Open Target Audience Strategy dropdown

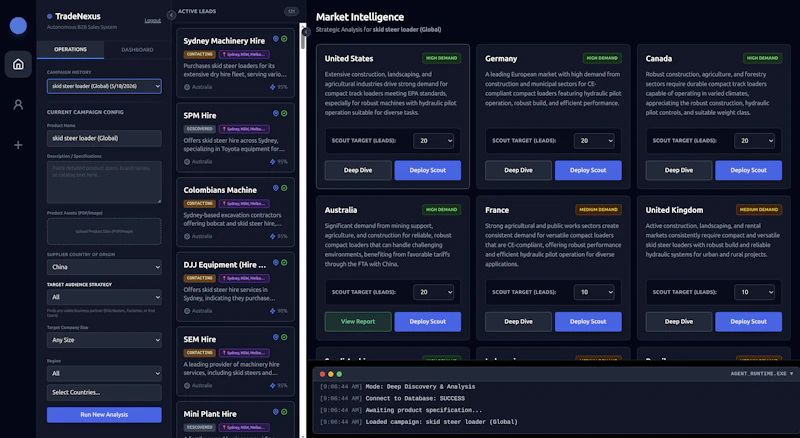coord(104,297)
